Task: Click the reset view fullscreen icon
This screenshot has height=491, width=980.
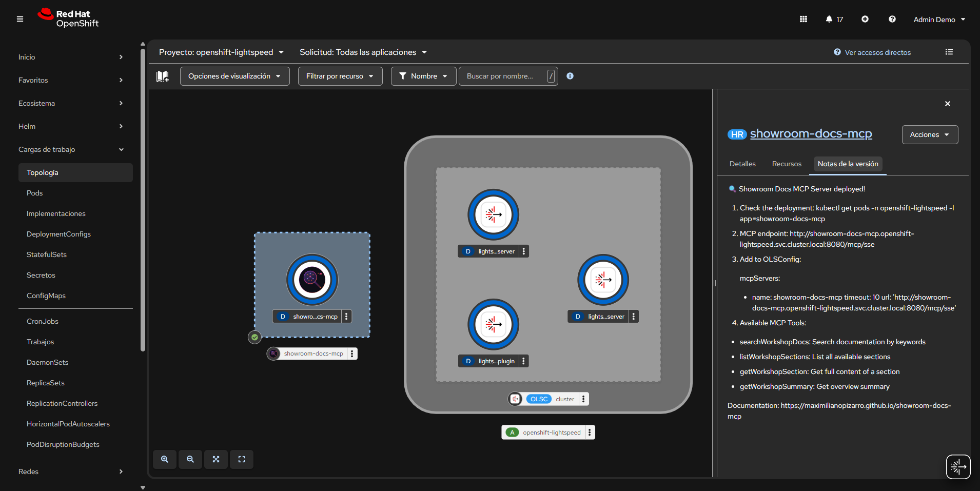Action: tap(241, 459)
